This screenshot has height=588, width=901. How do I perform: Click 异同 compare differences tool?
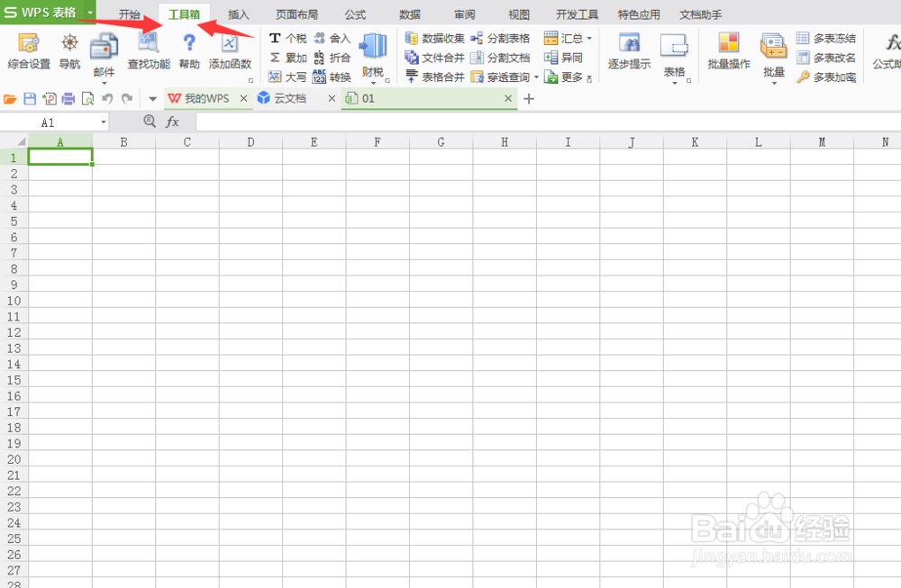pyautogui.click(x=563, y=58)
